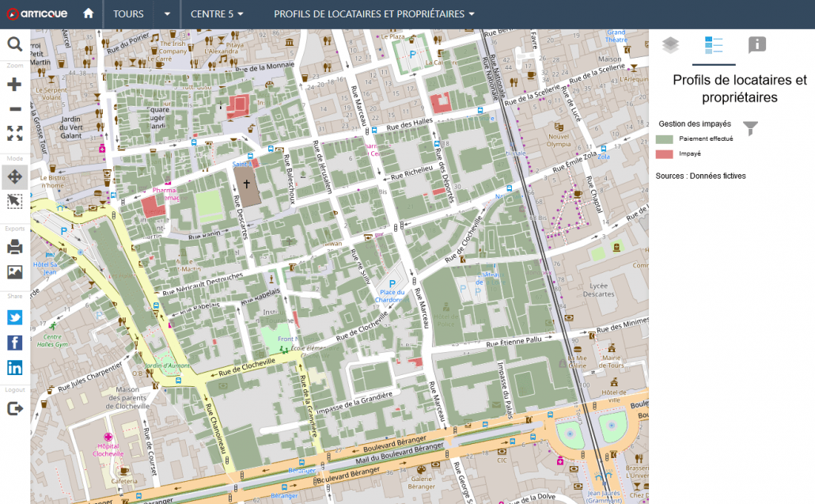Click the Paiement effectué green swatch

coord(665,139)
